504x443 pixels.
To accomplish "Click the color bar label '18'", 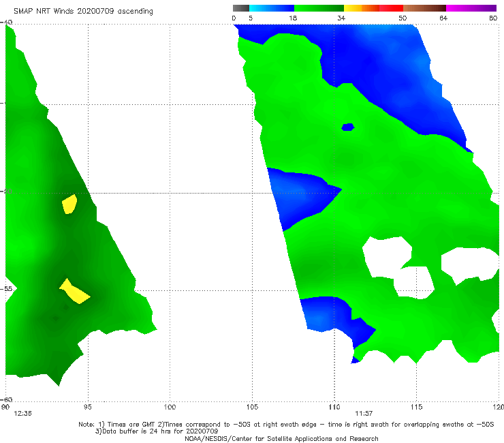I will (x=293, y=18).
